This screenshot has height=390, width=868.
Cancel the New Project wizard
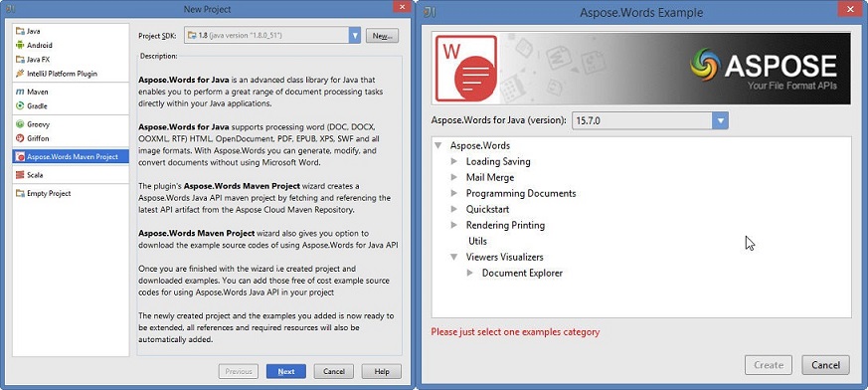[x=334, y=372]
